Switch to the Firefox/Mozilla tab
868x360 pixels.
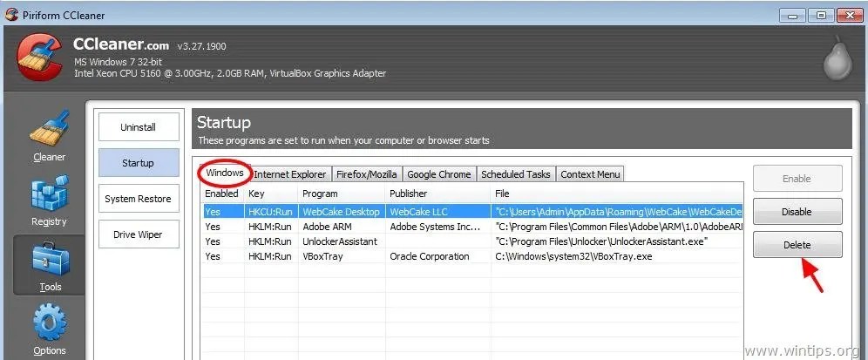click(x=367, y=174)
